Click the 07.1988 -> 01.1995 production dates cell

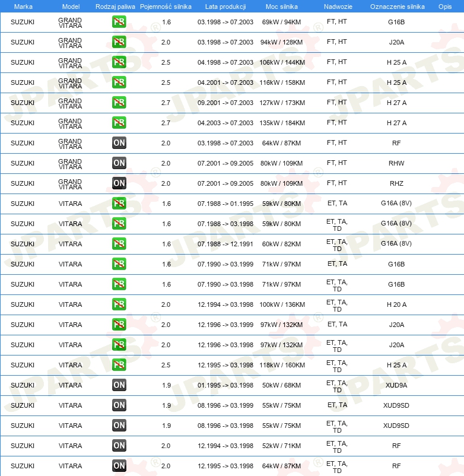pyautogui.click(x=225, y=204)
